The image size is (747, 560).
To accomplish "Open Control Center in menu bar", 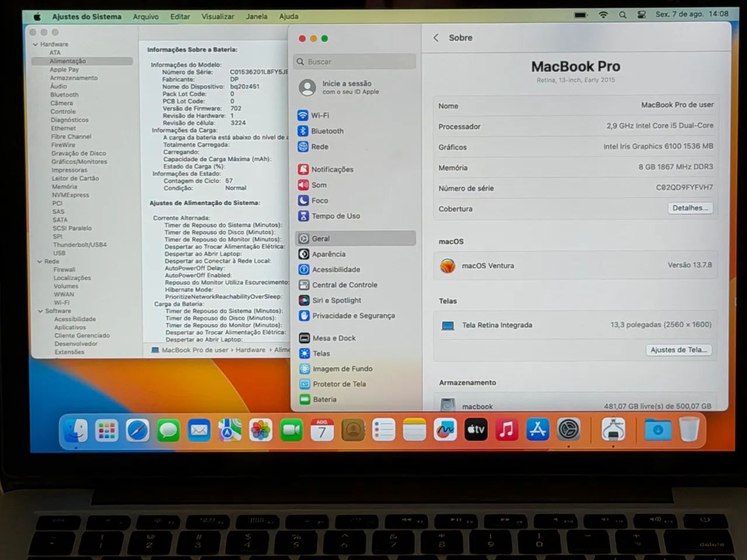I will click(x=641, y=15).
